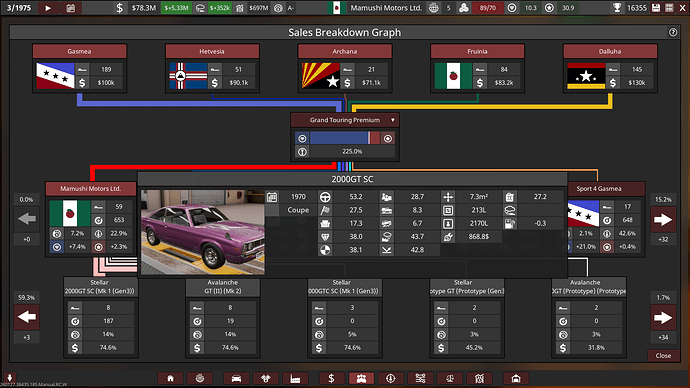
Task: Click the right icon of the demographic bar
Action: tap(388, 138)
